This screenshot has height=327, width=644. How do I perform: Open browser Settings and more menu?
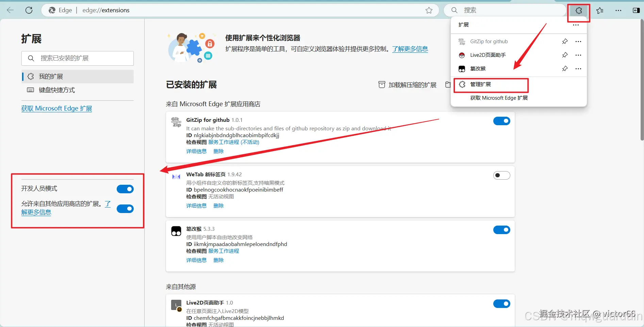click(x=618, y=11)
